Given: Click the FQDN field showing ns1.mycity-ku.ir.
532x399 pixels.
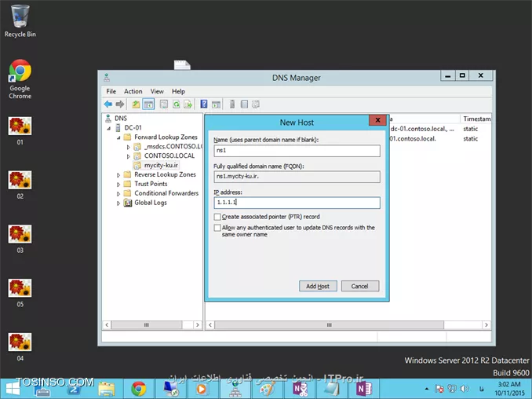Looking at the screenshot, I should (x=297, y=177).
